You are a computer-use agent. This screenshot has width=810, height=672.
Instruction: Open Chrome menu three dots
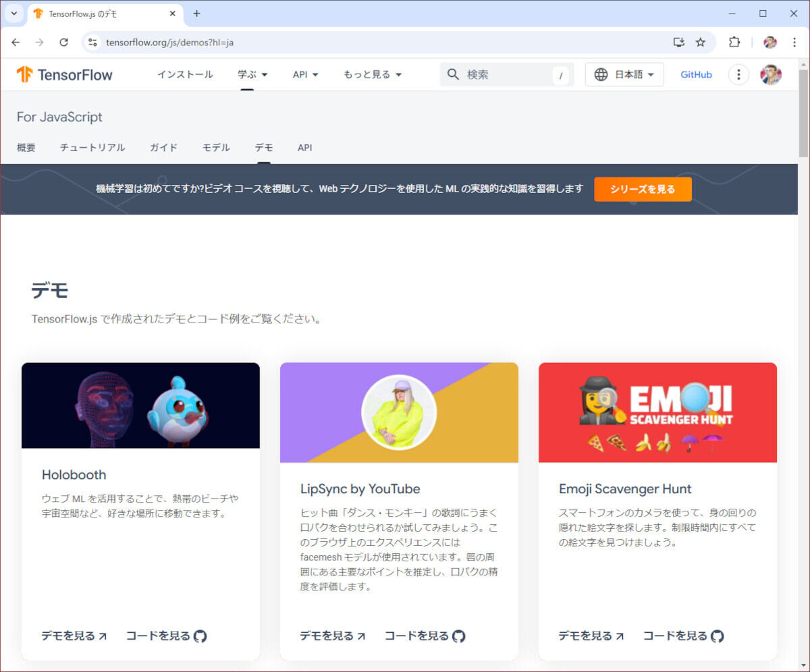[x=794, y=42]
